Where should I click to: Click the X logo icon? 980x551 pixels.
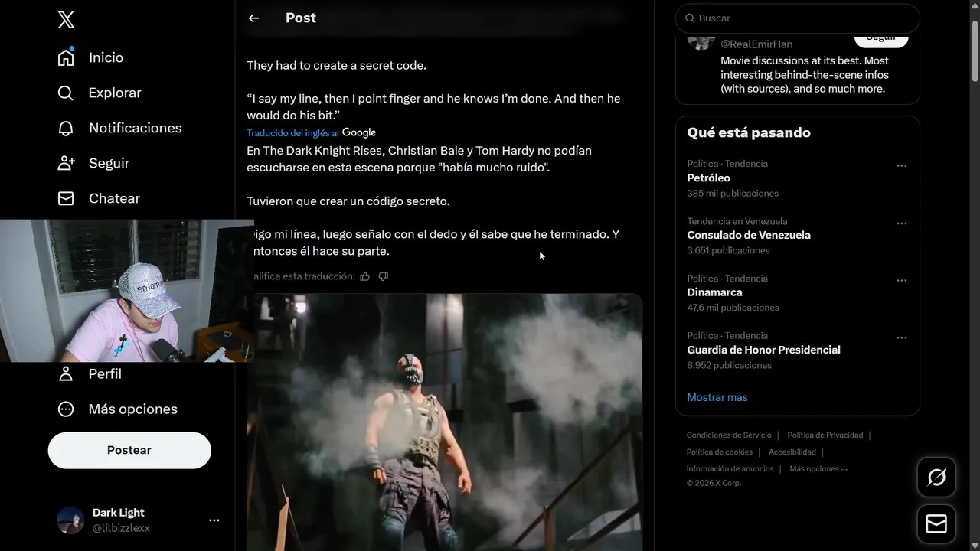pyautogui.click(x=66, y=20)
